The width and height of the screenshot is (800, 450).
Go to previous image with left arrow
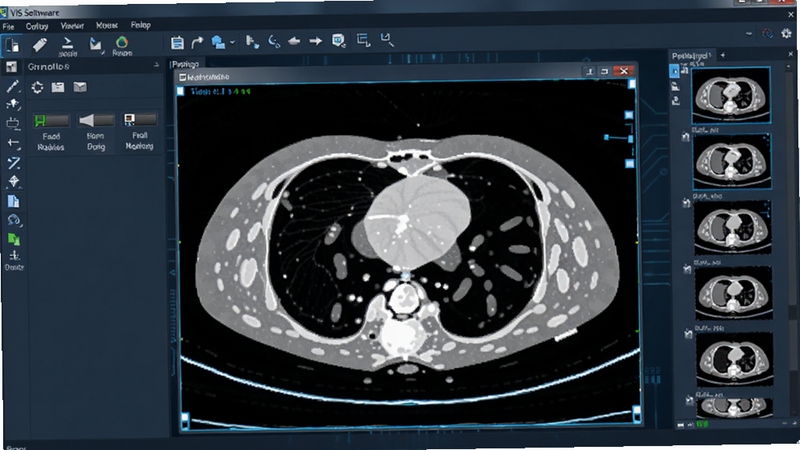pyautogui.click(x=294, y=41)
